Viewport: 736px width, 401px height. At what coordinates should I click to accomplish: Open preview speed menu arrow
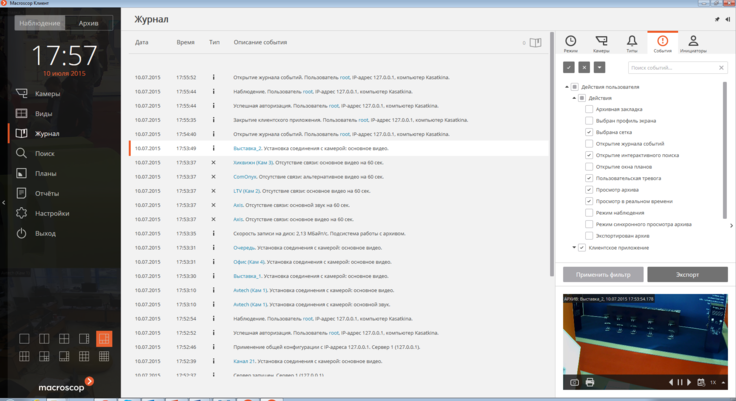pos(723,382)
